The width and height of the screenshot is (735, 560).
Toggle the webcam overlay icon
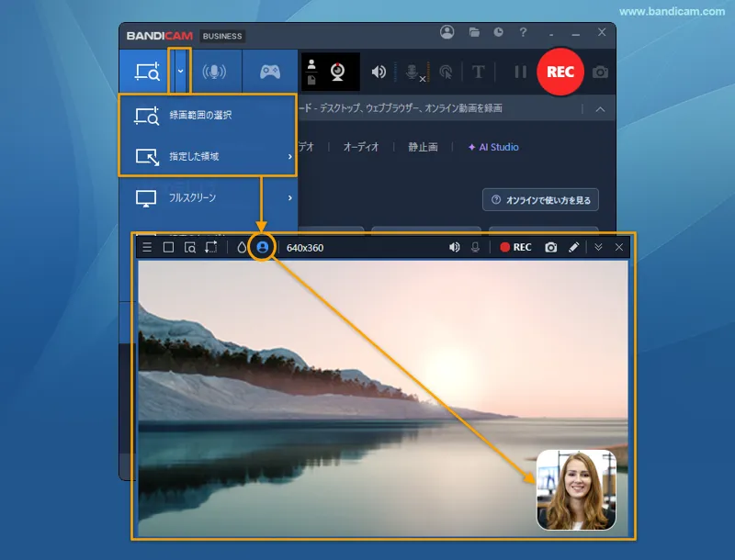click(x=337, y=72)
